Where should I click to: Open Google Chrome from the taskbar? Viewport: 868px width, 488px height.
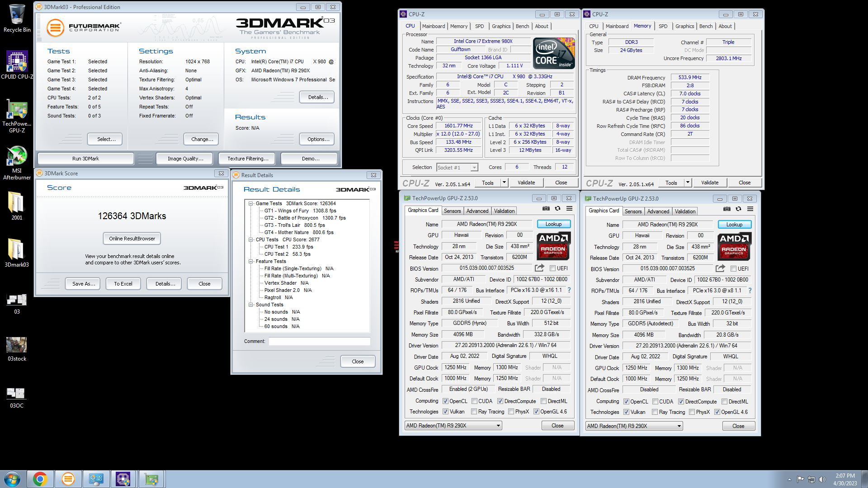[40, 479]
